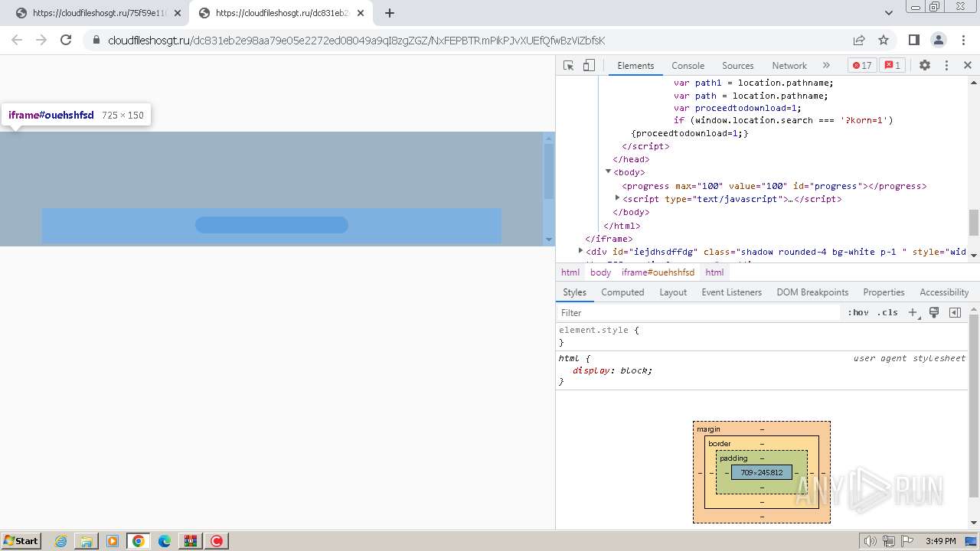The width and height of the screenshot is (980, 551).
Task: Launch Internet Explorer from taskbar
Action: [x=61, y=541]
